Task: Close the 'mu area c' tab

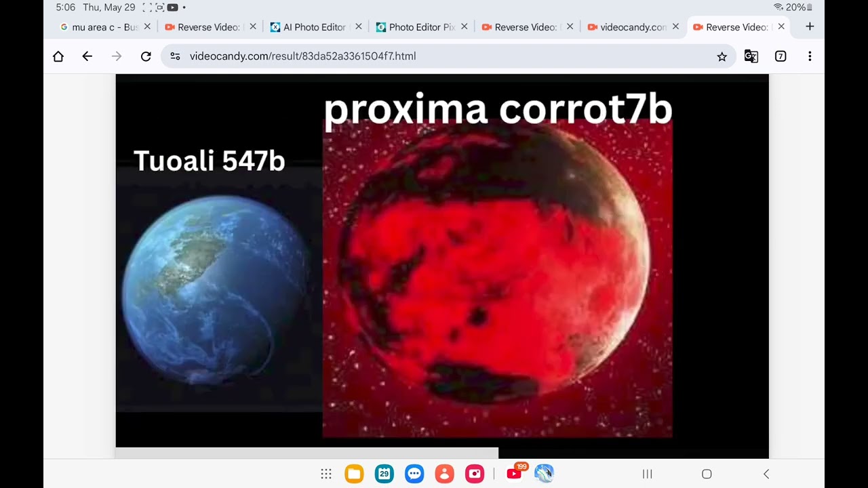Action: pyautogui.click(x=147, y=26)
